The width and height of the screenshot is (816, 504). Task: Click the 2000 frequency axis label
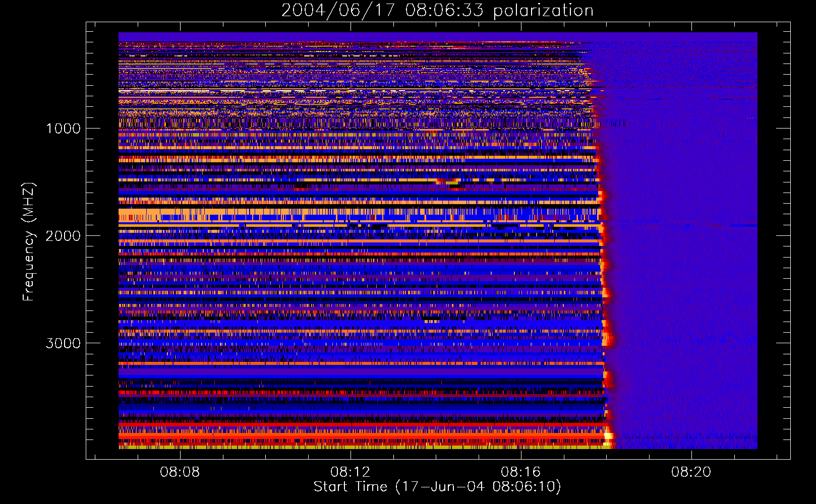pos(63,236)
